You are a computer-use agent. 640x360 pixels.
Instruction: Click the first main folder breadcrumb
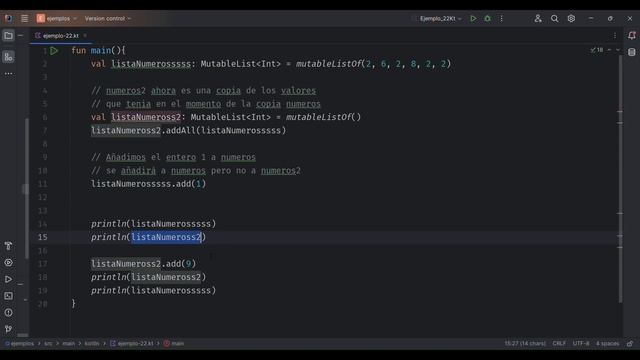[x=69, y=344]
